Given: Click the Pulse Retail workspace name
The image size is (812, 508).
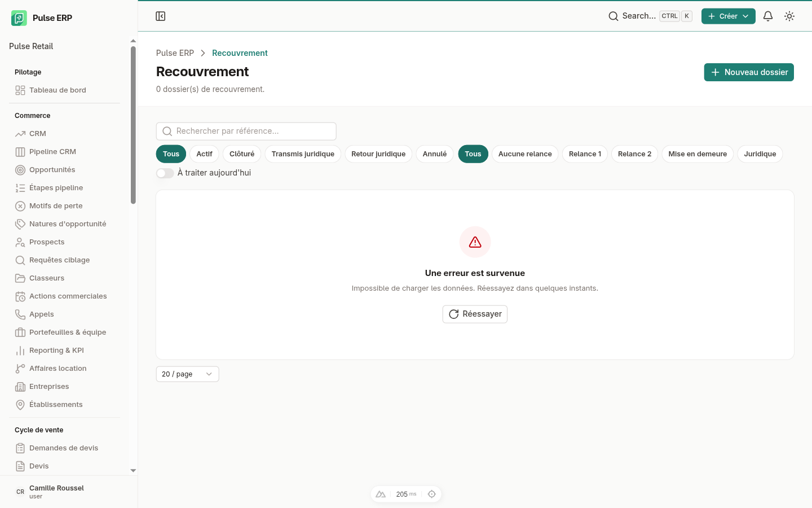Looking at the screenshot, I should (x=31, y=46).
